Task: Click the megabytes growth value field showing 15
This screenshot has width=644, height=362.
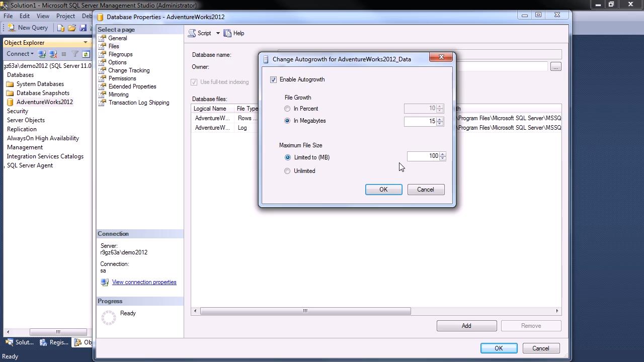Action: [x=420, y=121]
